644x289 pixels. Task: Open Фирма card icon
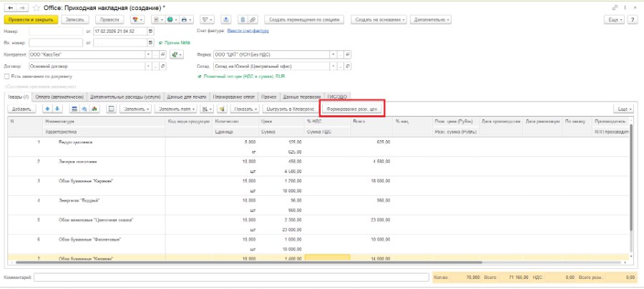[348, 54]
